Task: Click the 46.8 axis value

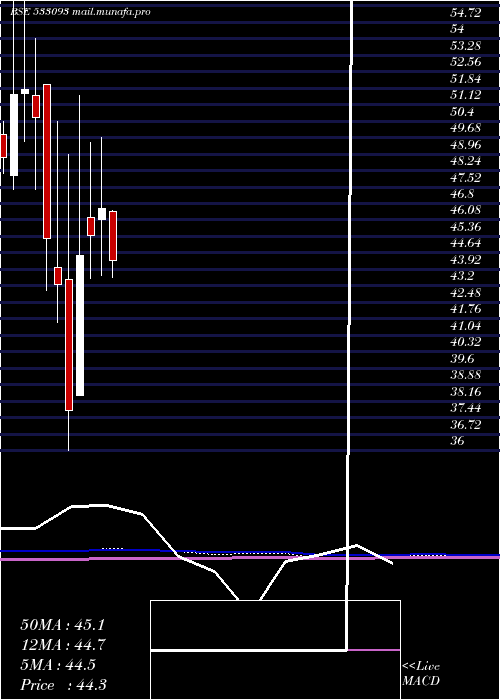Action: (462, 194)
